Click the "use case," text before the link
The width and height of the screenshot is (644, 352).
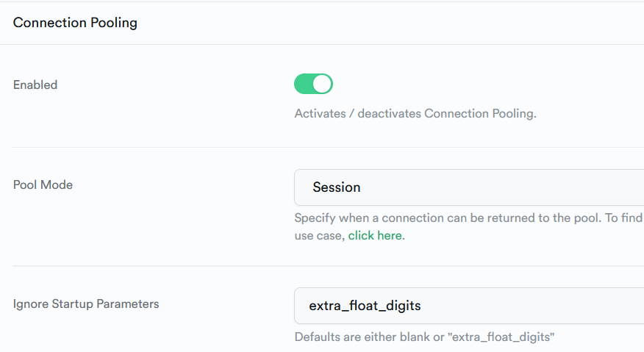pos(319,236)
